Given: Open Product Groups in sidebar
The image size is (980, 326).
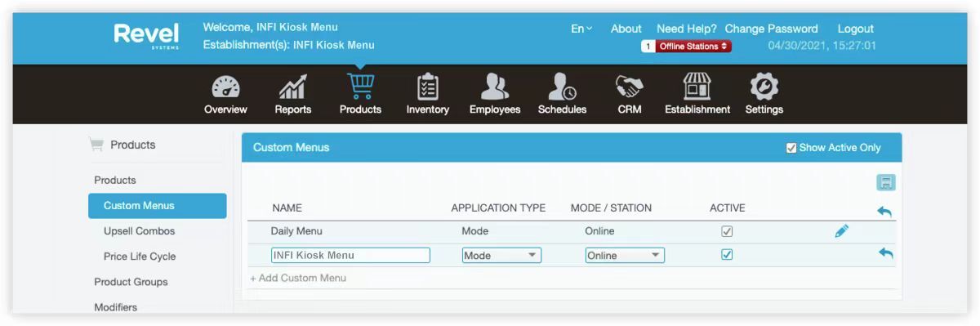Looking at the screenshot, I should coord(131,282).
